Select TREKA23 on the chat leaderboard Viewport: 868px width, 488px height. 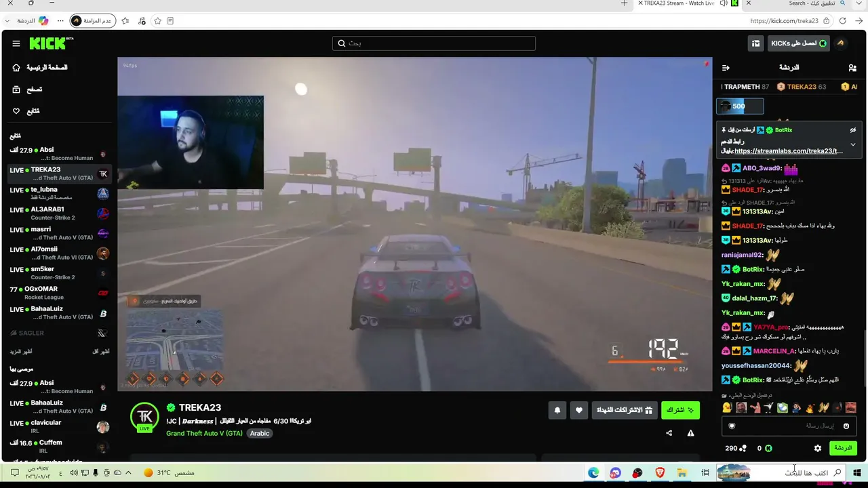(801, 87)
